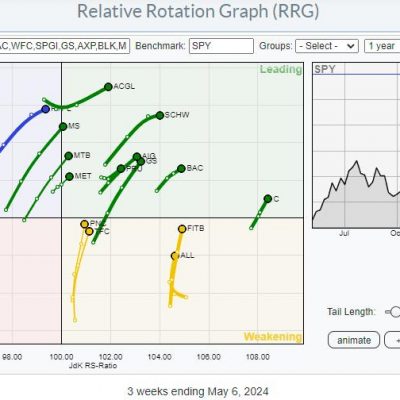Select the SCHW data point
400x400 pixels.
click(160, 115)
